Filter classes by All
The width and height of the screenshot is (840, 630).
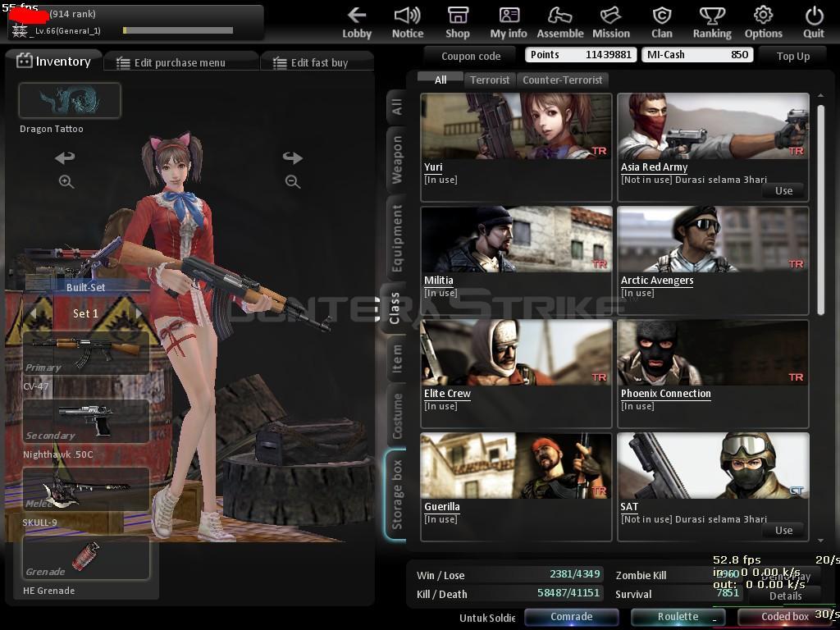441,80
